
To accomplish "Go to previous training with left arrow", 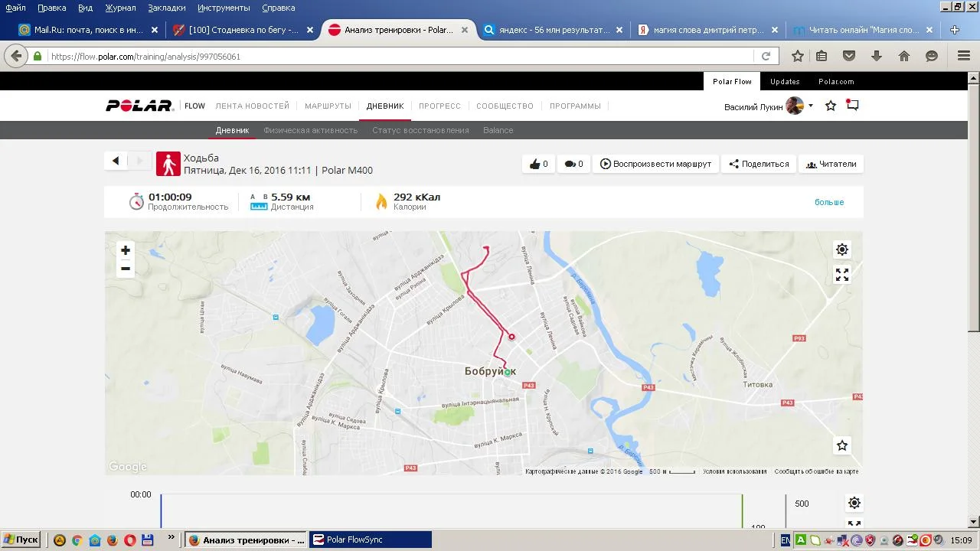I will [116, 161].
